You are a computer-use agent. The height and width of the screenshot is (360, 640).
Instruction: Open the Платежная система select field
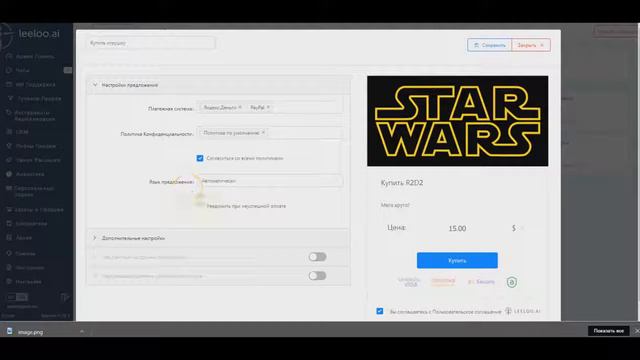(x=270, y=107)
